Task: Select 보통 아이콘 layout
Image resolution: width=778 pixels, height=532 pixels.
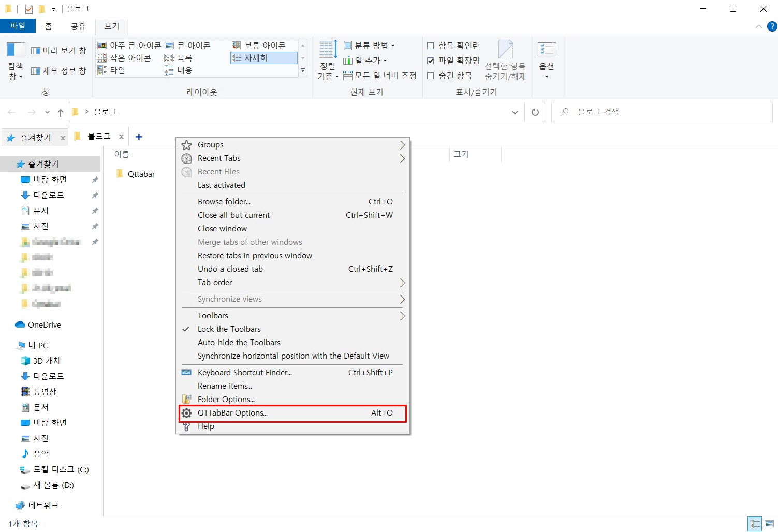Action: tap(259, 46)
